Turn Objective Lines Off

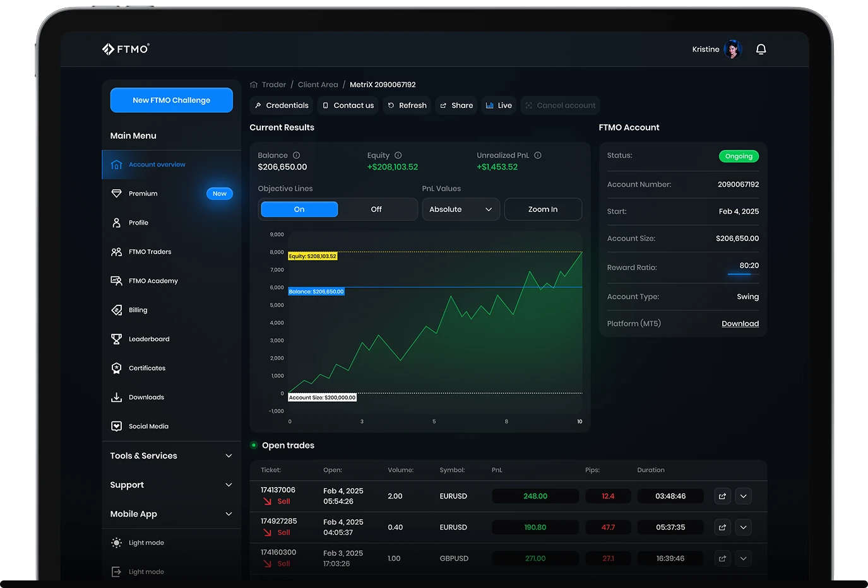(376, 209)
